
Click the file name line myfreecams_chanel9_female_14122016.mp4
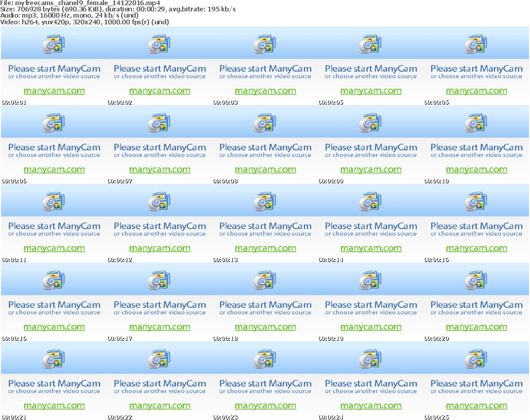(80, 3)
